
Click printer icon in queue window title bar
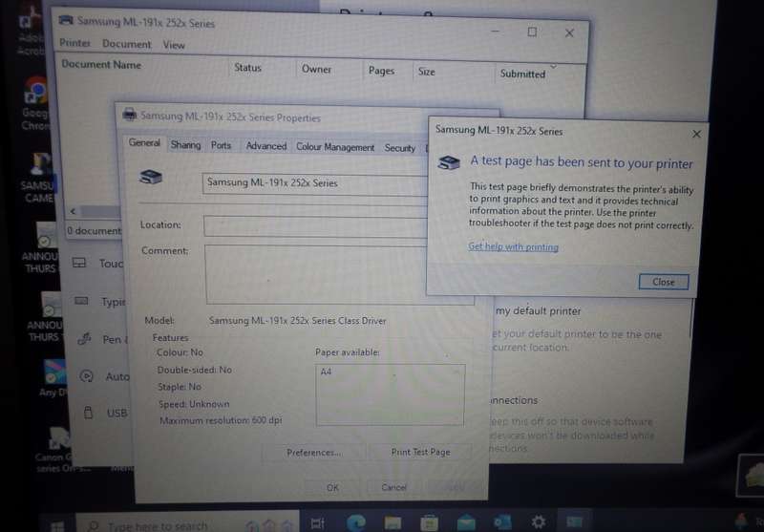point(66,20)
